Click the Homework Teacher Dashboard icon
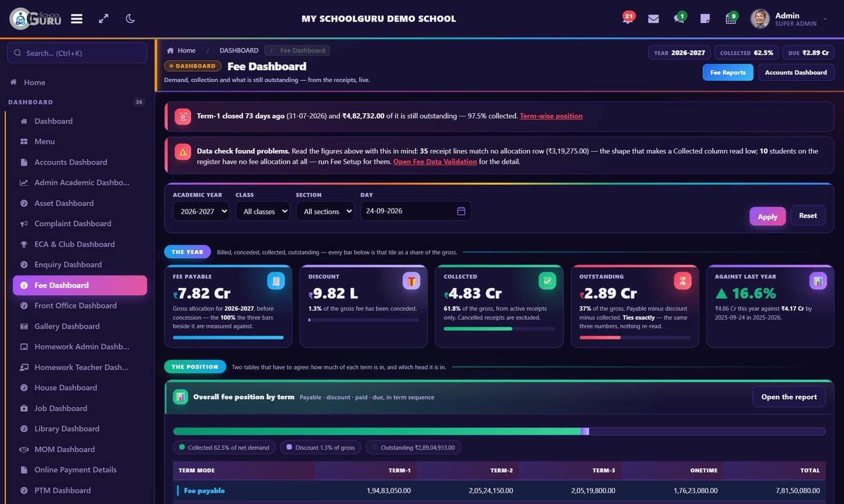 [24, 367]
